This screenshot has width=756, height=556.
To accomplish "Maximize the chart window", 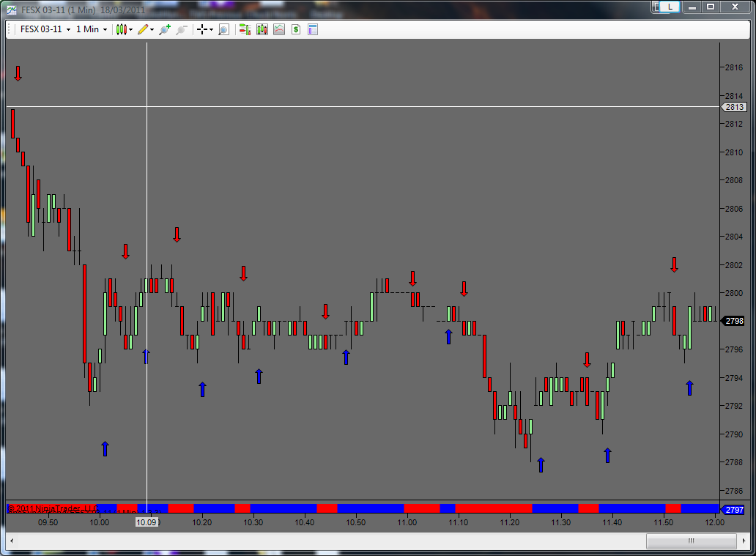I will pos(711,7).
